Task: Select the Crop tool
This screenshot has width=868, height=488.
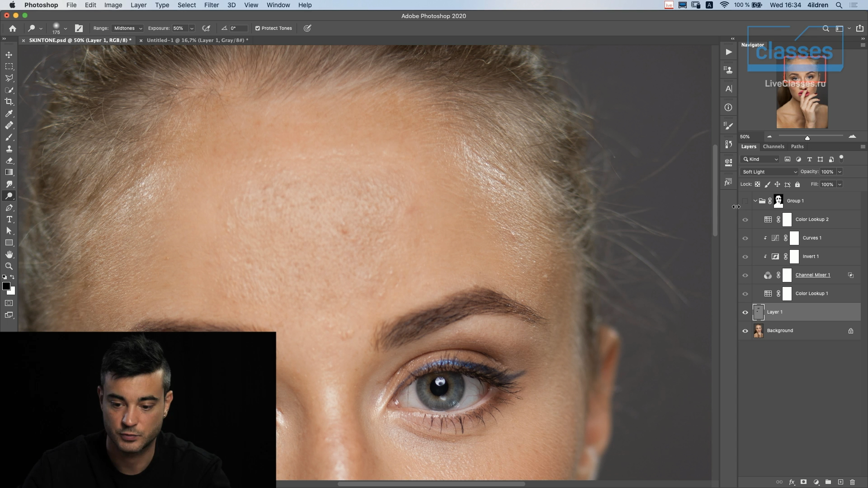Action: (9, 102)
